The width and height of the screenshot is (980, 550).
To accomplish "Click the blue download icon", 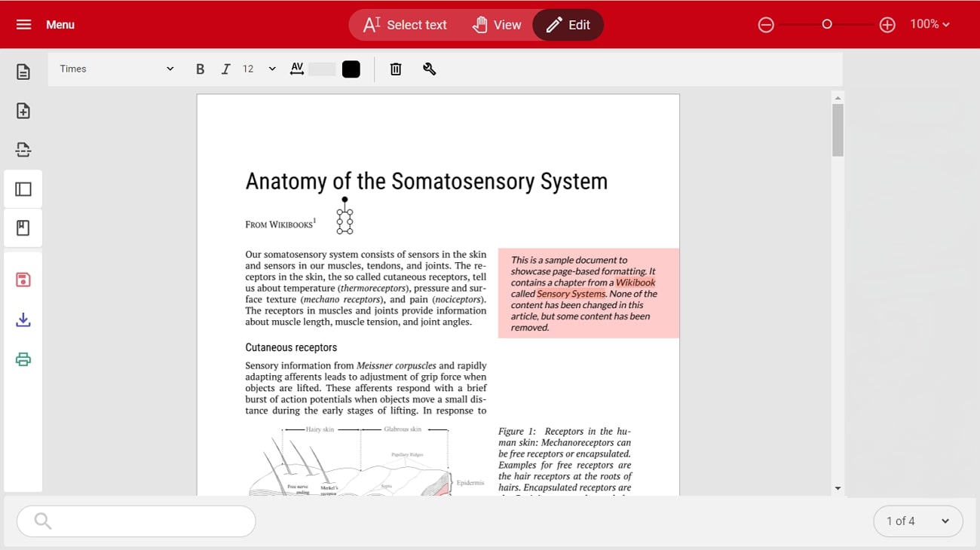I will (23, 320).
